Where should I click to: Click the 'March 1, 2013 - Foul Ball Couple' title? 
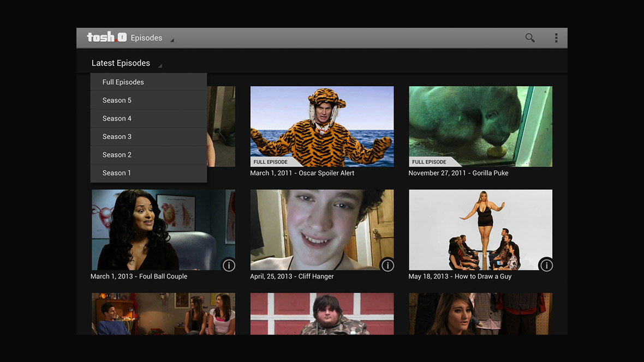click(139, 276)
